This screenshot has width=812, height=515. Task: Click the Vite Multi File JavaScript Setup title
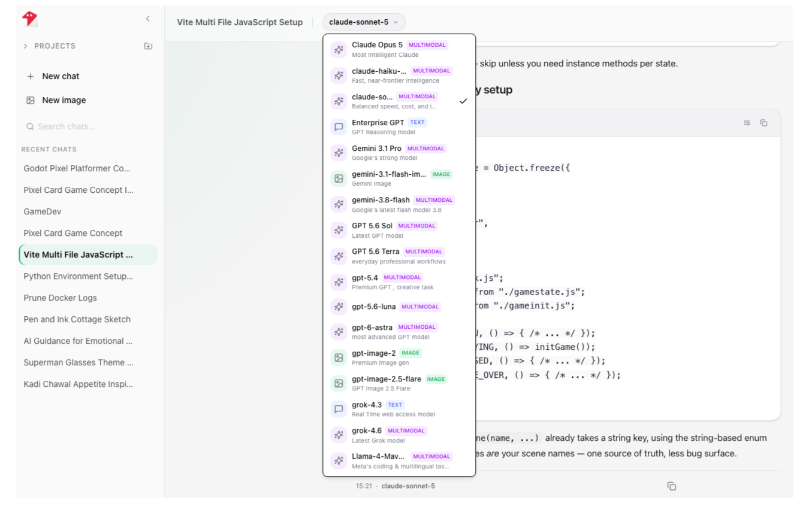tap(240, 22)
